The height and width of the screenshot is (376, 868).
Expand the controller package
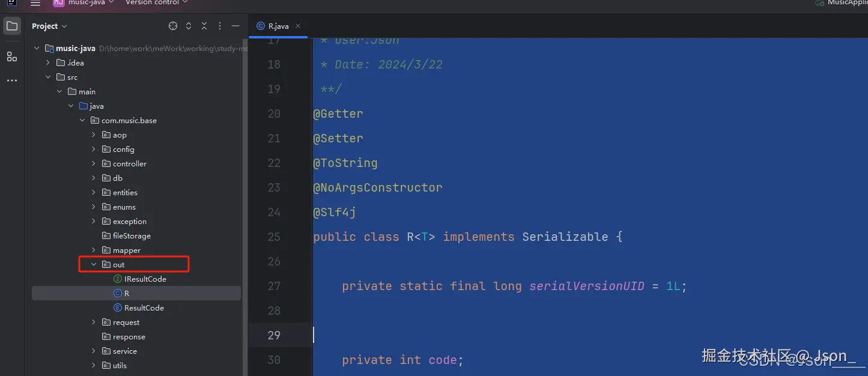pyautogui.click(x=94, y=163)
